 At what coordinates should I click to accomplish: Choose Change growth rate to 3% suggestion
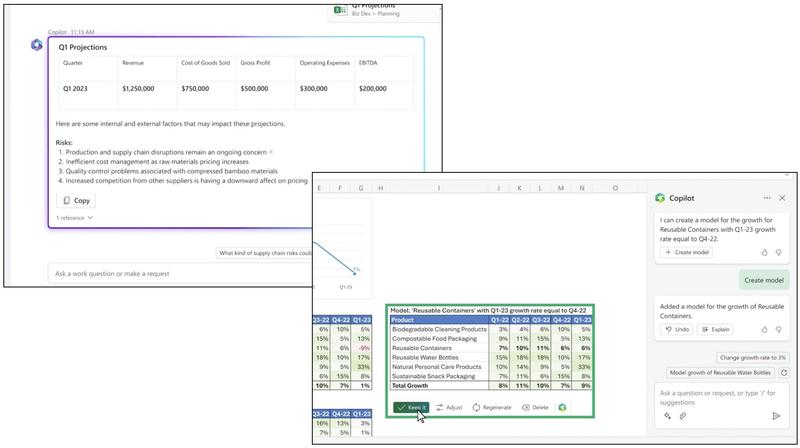coord(753,358)
